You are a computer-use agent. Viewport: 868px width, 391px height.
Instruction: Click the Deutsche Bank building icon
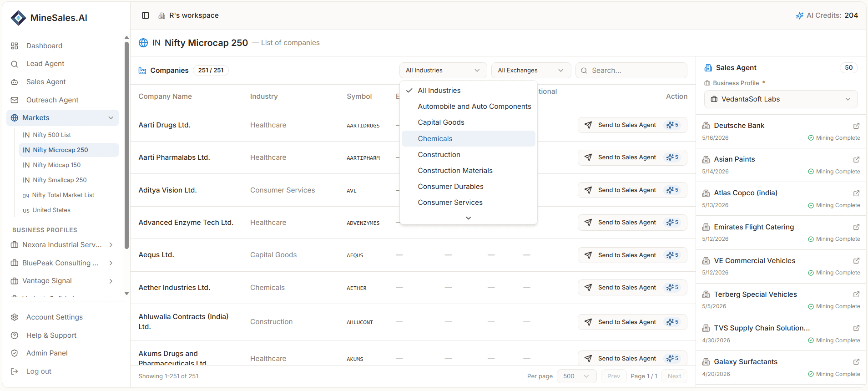[706, 126]
